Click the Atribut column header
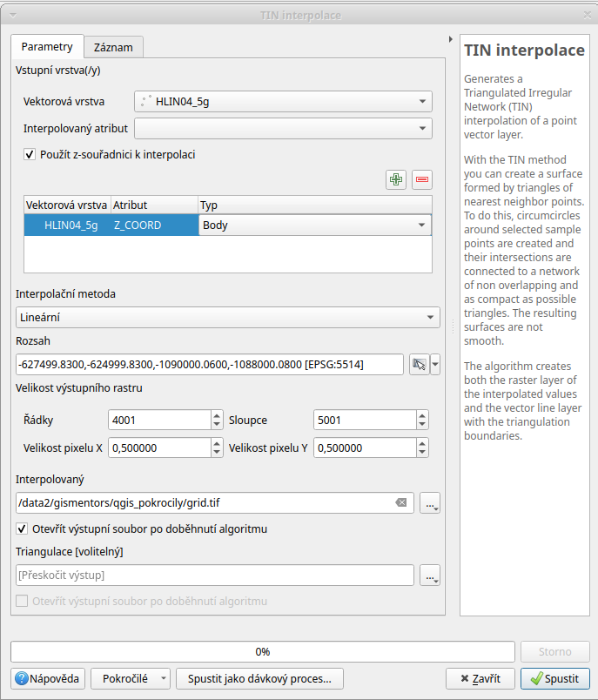Image resolution: width=598 pixels, height=700 pixels. tap(154, 205)
